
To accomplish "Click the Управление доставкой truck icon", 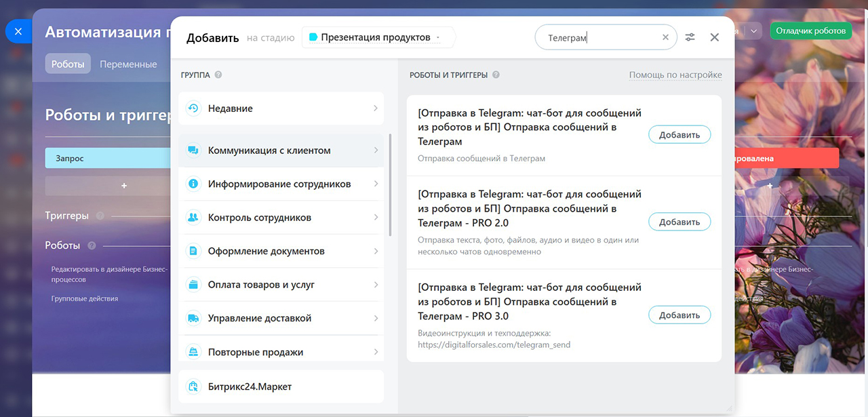I will tap(193, 318).
